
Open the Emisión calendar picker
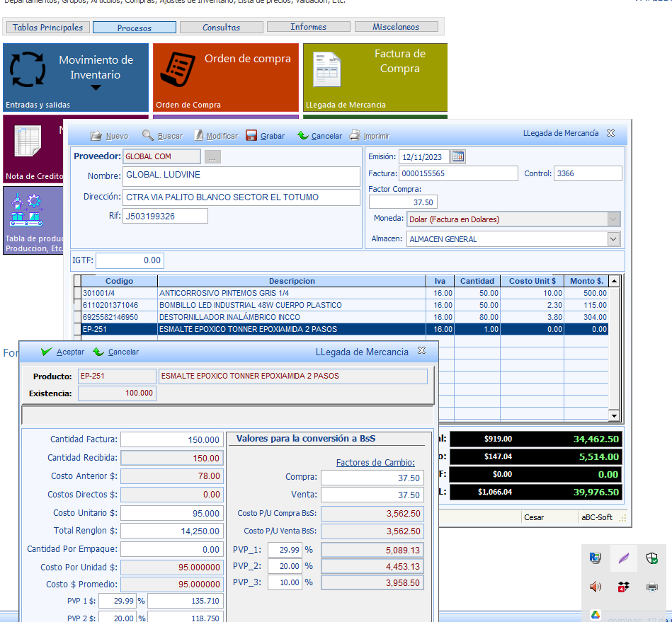tap(458, 156)
